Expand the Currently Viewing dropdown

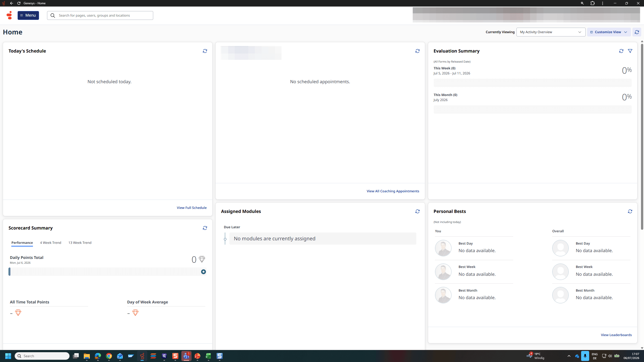point(551,32)
